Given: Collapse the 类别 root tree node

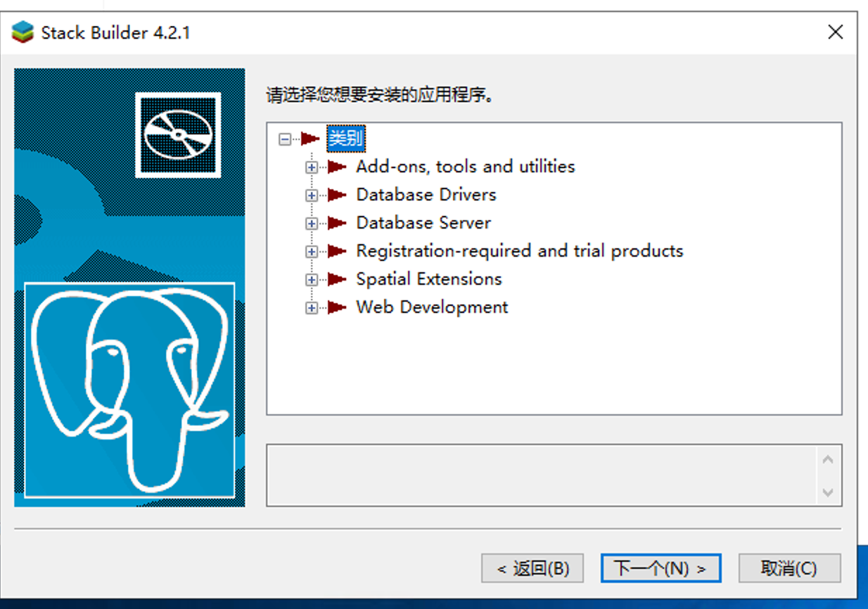Looking at the screenshot, I should [x=285, y=139].
